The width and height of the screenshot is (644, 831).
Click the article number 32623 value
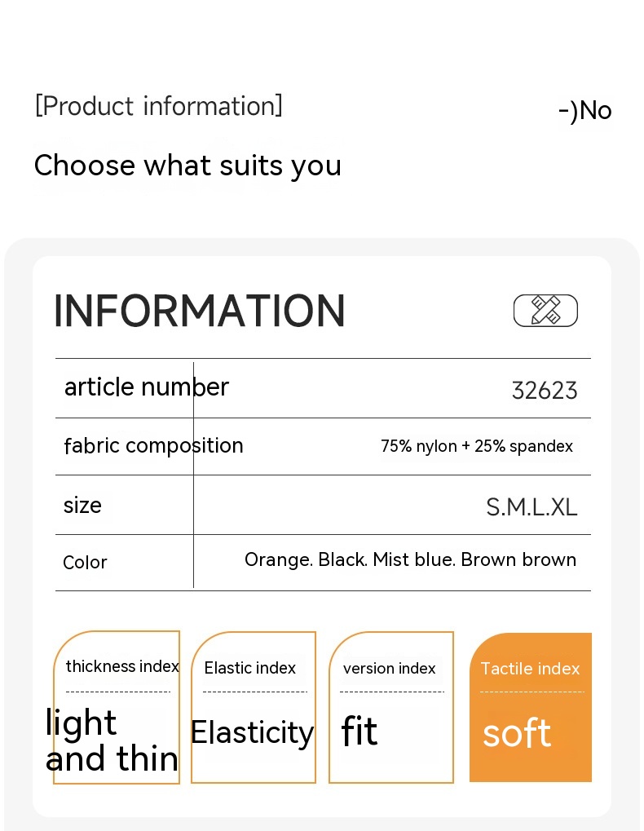(545, 391)
